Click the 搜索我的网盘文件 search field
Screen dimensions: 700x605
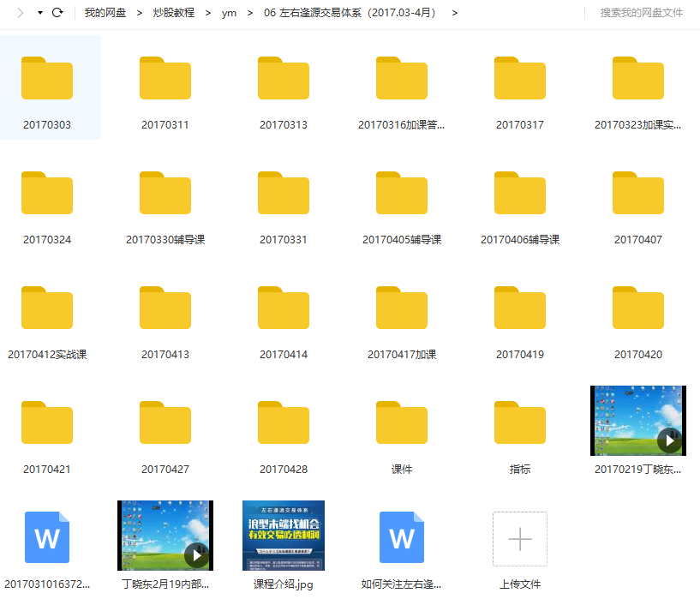pos(638,13)
